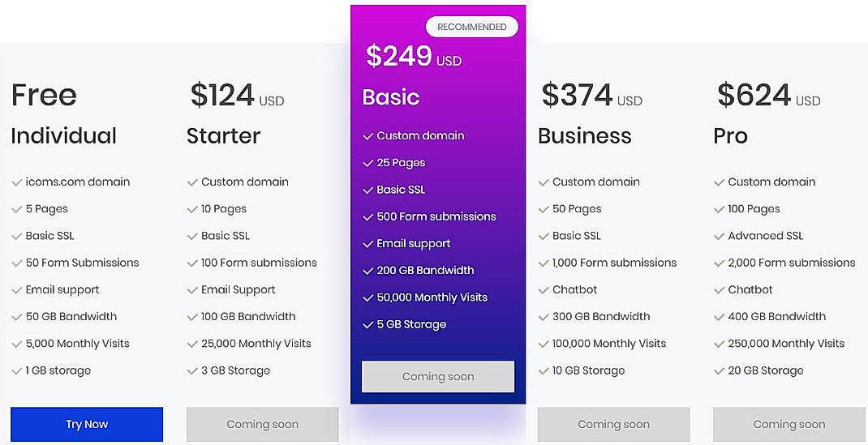The width and height of the screenshot is (868, 445).
Task: Select the Individual plan heading
Action: coord(64,135)
